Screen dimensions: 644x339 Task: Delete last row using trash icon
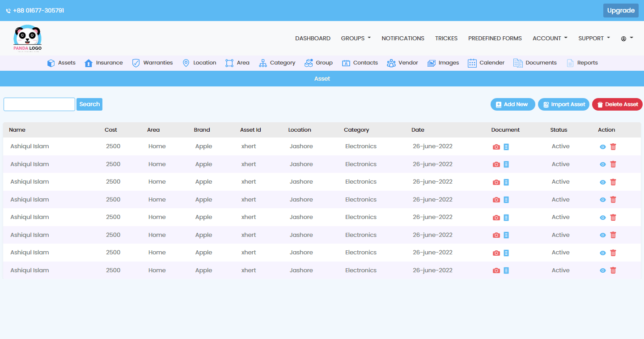coord(613,270)
